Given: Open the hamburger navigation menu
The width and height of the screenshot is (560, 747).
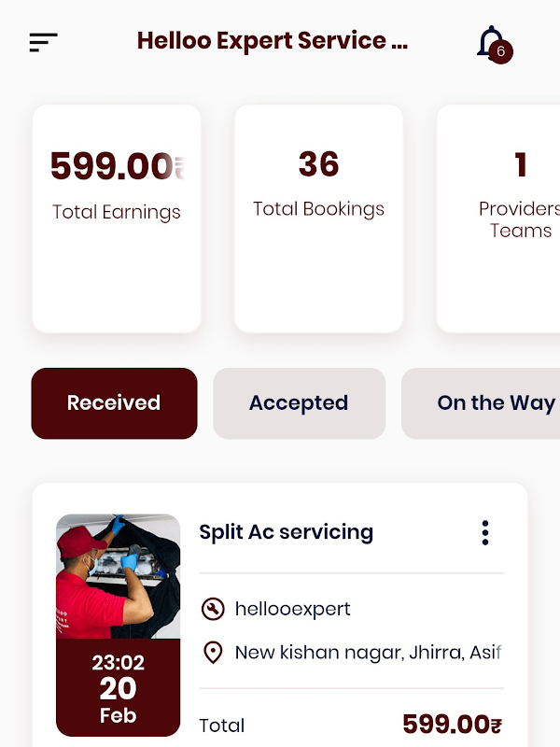Looking at the screenshot, I should tap(43, 42).
